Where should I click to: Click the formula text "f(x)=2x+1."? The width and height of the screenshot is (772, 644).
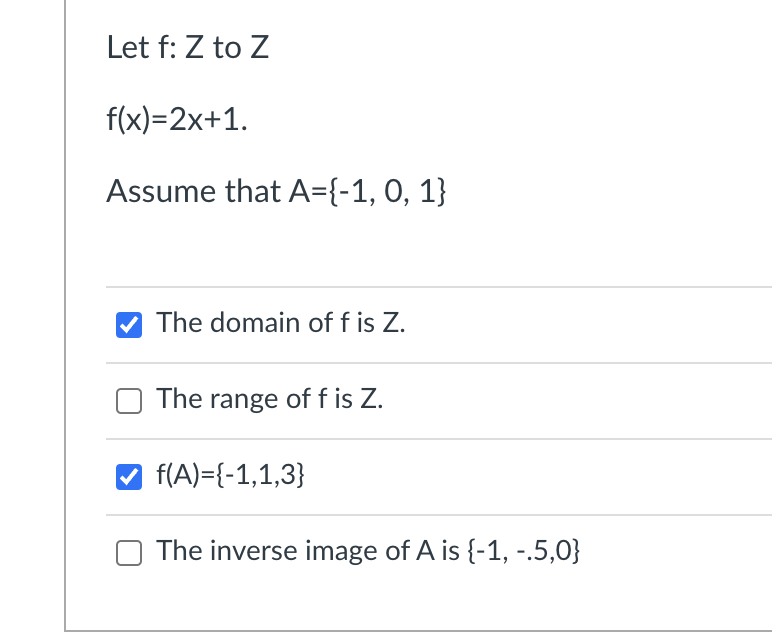(x=177, y=120)
